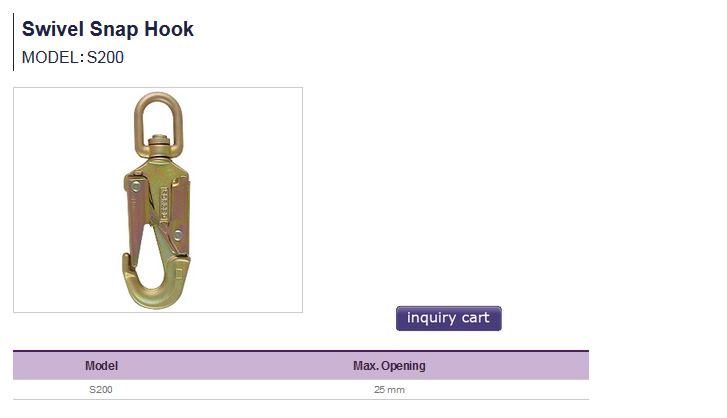This screenshot has height=418, width=727.
Task: Select the "25 mm" table cell
Action: pos(389,390)
